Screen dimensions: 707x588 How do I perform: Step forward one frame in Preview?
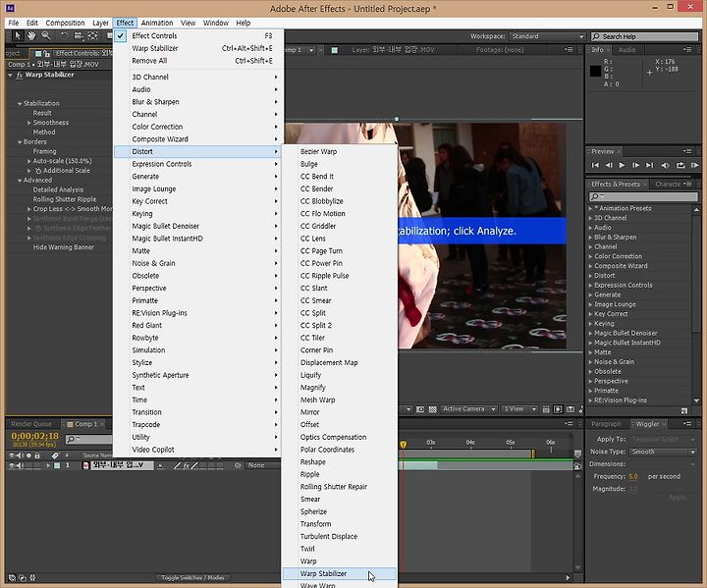click(x=635, y=165)
